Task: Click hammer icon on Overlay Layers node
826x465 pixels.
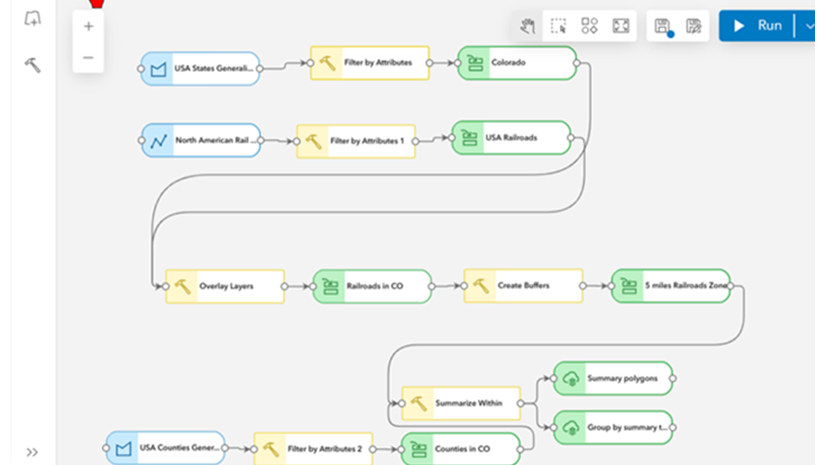Action: (x=182, y=286)
